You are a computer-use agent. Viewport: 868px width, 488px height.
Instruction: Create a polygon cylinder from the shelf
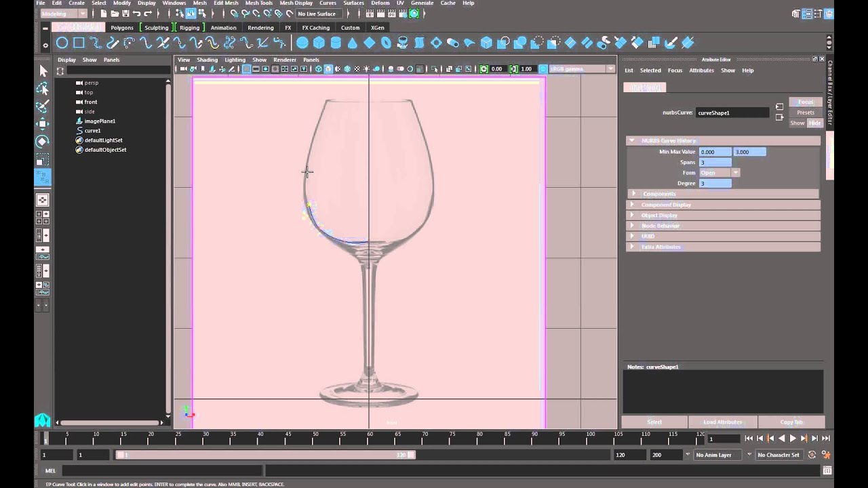click(336, 43)
